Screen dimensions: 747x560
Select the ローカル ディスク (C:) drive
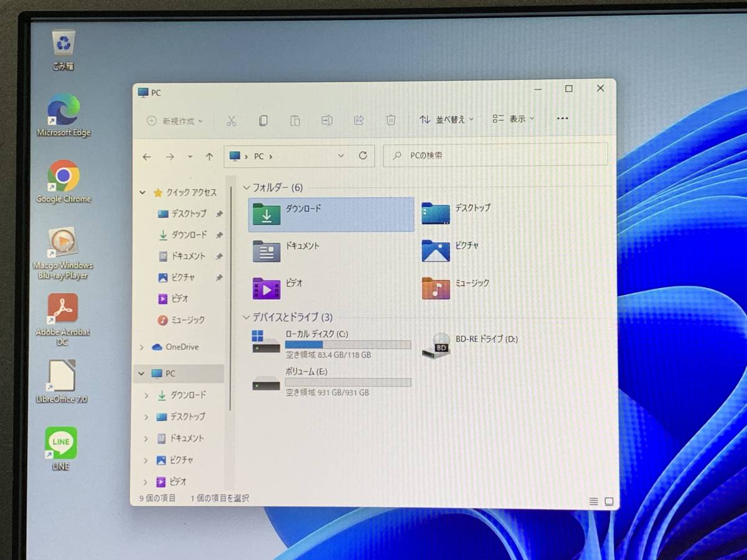[331, 344]
